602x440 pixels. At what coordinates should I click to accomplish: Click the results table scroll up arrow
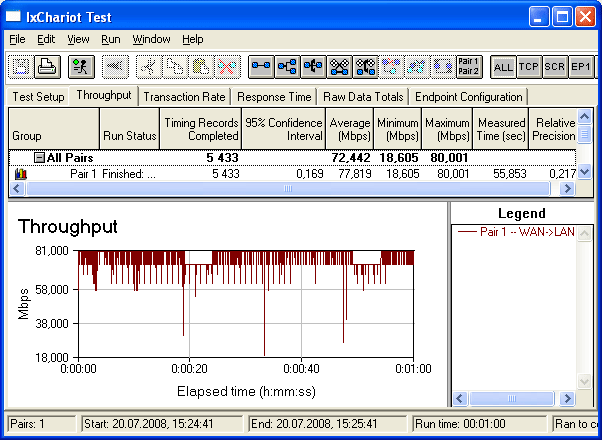click(x=584, y=116)
